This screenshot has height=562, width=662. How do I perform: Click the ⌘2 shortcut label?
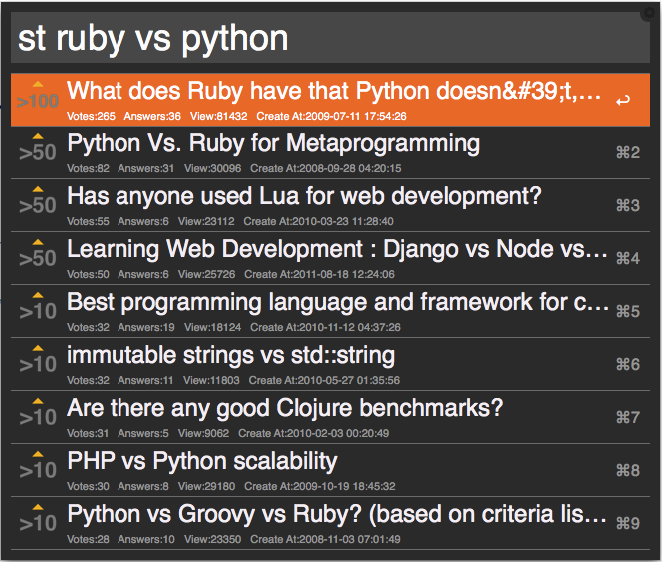click(628, 152)
